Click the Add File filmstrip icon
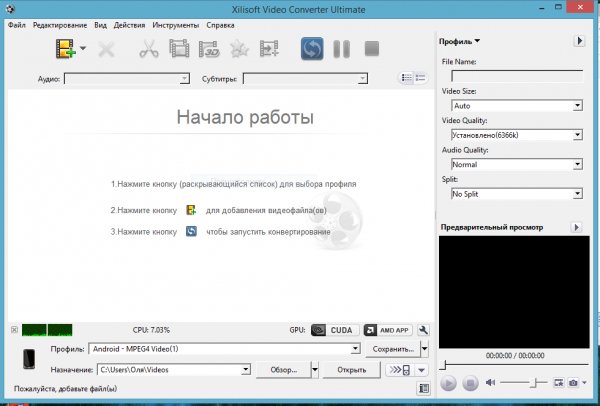The height and width of the screenshot is (406, 600). click(x=65, y=49)
